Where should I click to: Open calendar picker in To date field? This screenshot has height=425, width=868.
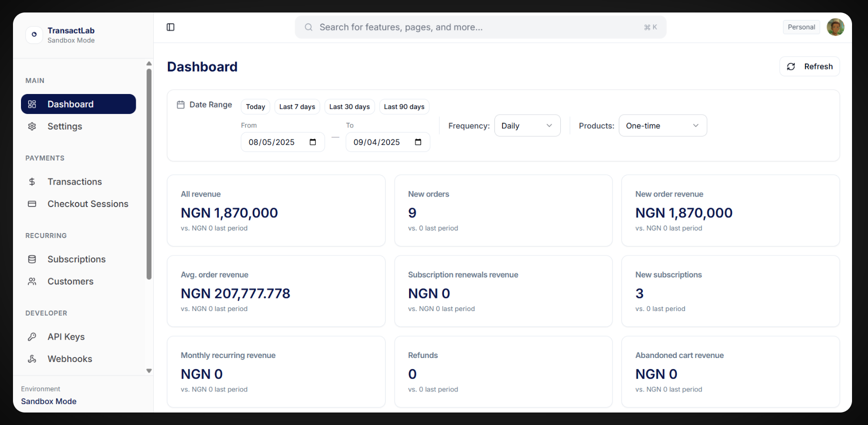(x=418, y=142)
